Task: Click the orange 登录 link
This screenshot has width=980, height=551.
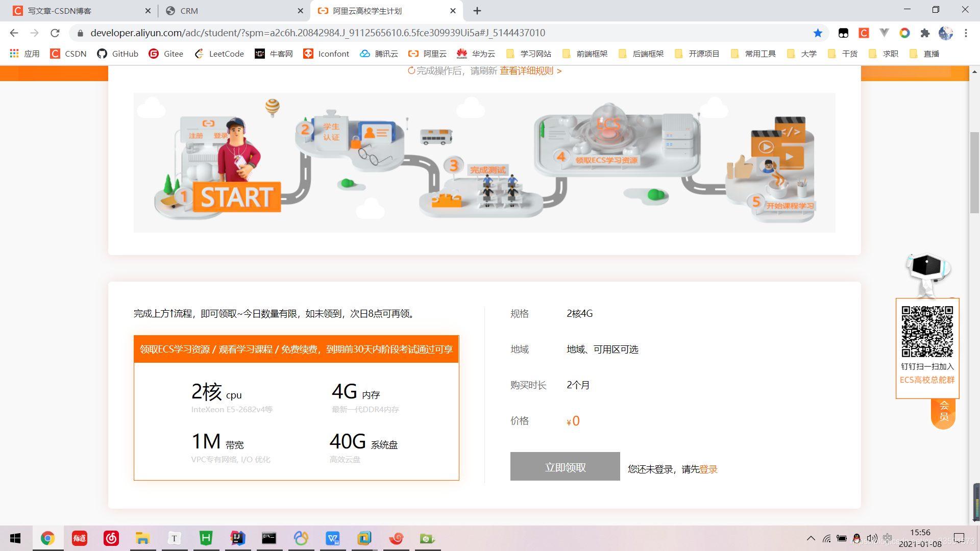Action: (708, 469)
